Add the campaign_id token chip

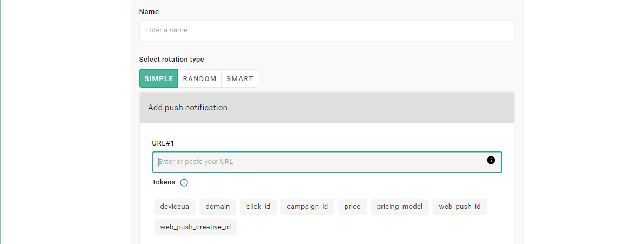click(x=307, y=207)
